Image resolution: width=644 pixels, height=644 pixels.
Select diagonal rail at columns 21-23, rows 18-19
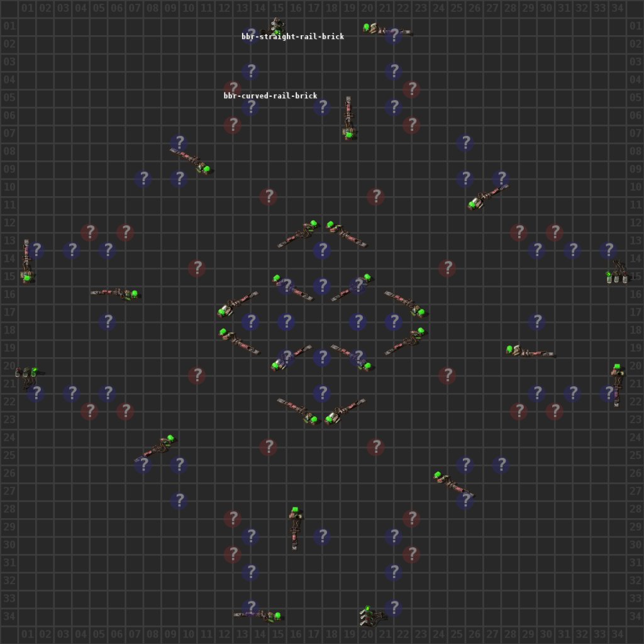click(405, 341)
